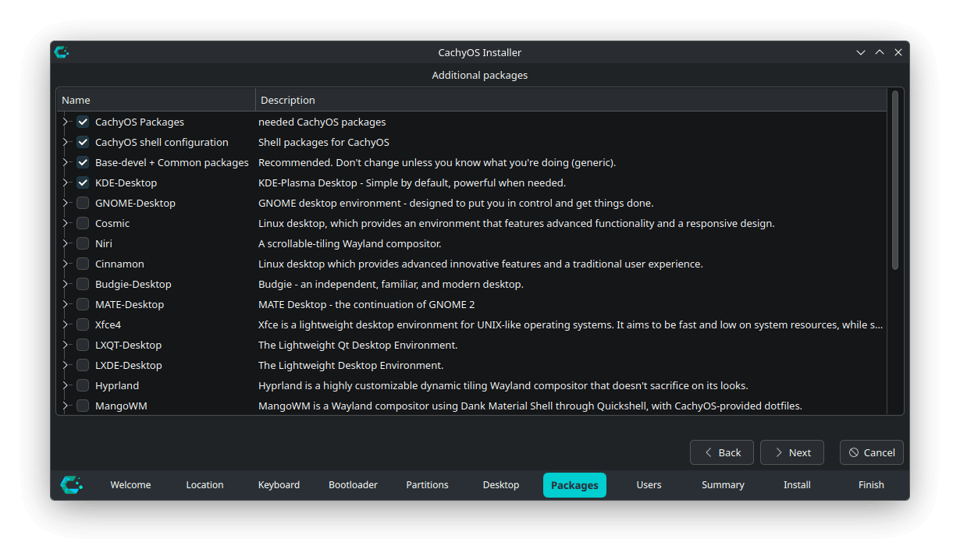Go to the Install step
The height and width of the screenshot is (560, 960).
[797, 485]
